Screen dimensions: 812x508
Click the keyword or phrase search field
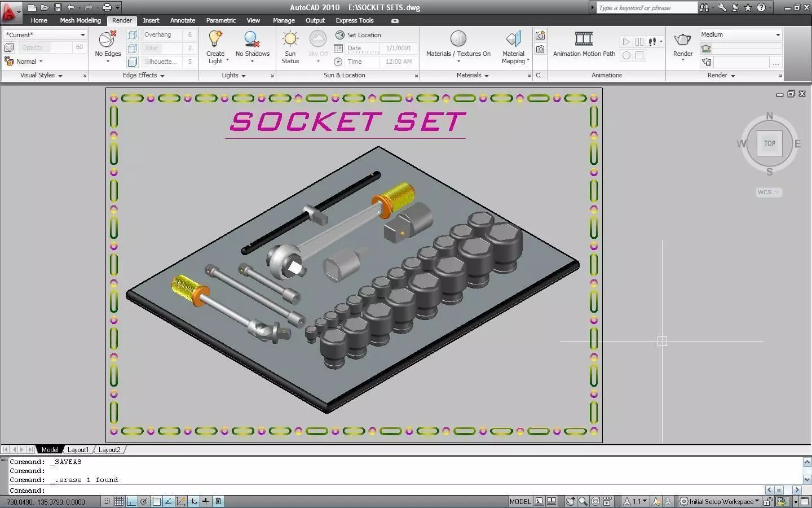tap(646, 8)
